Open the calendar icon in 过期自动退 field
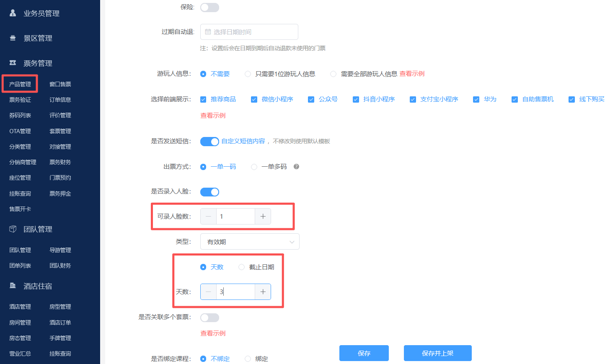The width and height of the screenshot is (605, 364). [208, 32]
